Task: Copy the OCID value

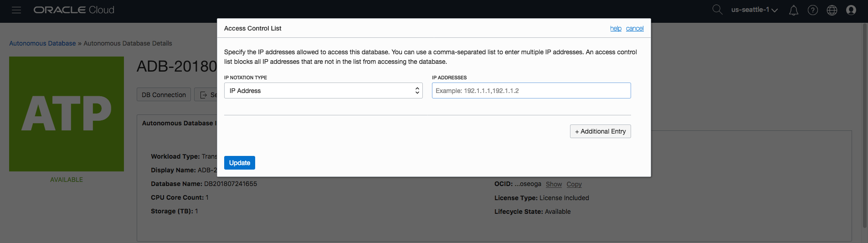Action: (x=574, y=184)
